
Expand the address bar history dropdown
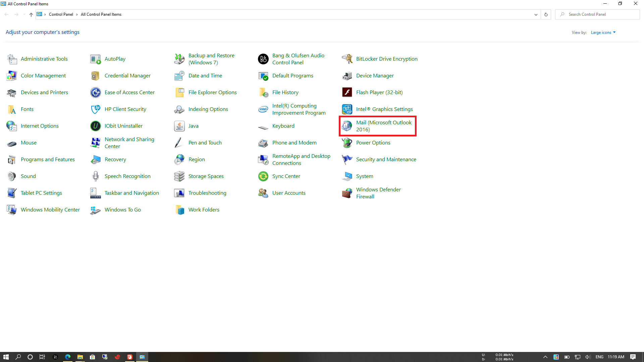[x=536, y=14]
